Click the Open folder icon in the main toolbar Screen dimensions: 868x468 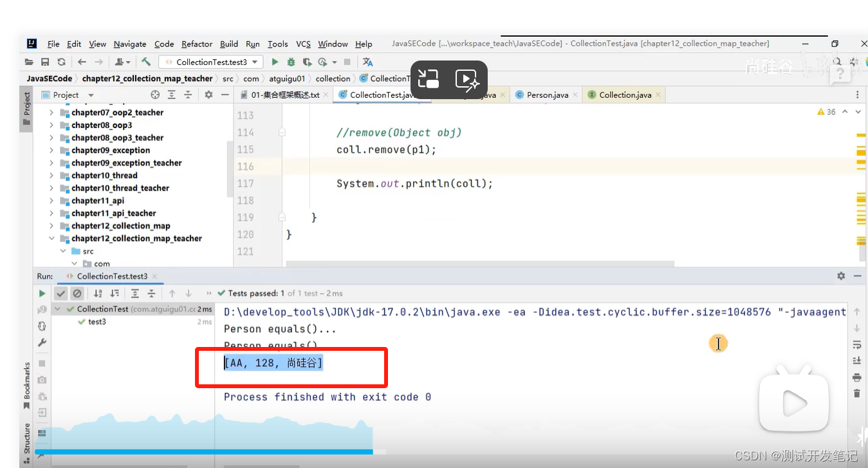click(29, 62)
